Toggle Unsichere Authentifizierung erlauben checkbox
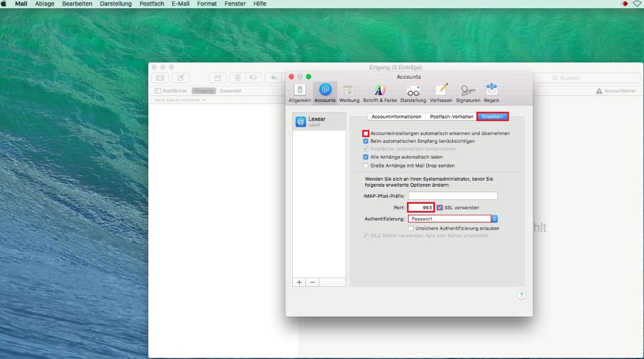Image resolution: width=644 pixels, height=359 pixels. 411,228
